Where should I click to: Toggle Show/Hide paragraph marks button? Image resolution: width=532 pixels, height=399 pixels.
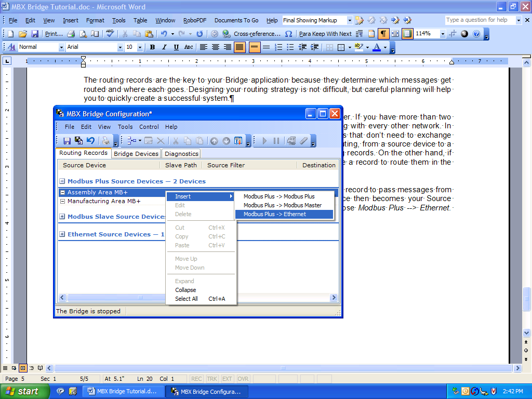[383, 34]
